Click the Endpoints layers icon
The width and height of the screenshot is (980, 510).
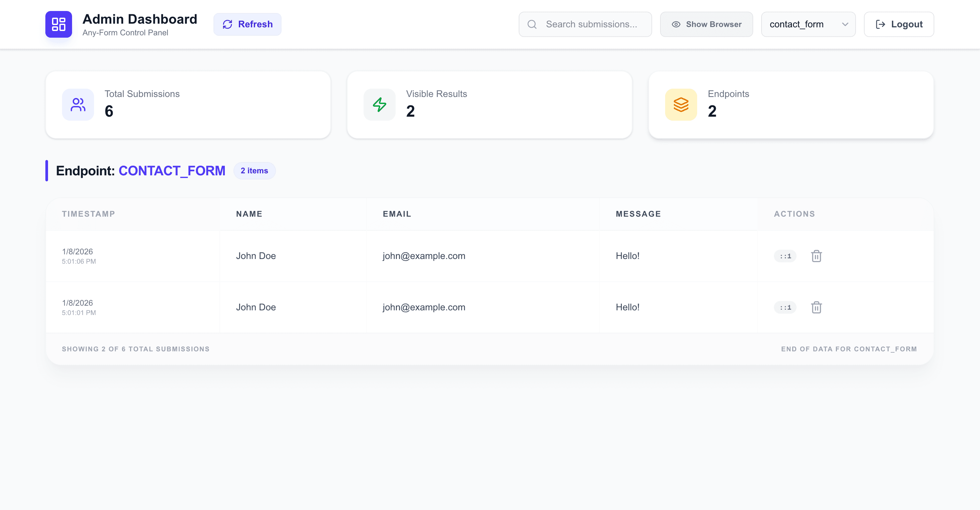[x=681, y=105]
